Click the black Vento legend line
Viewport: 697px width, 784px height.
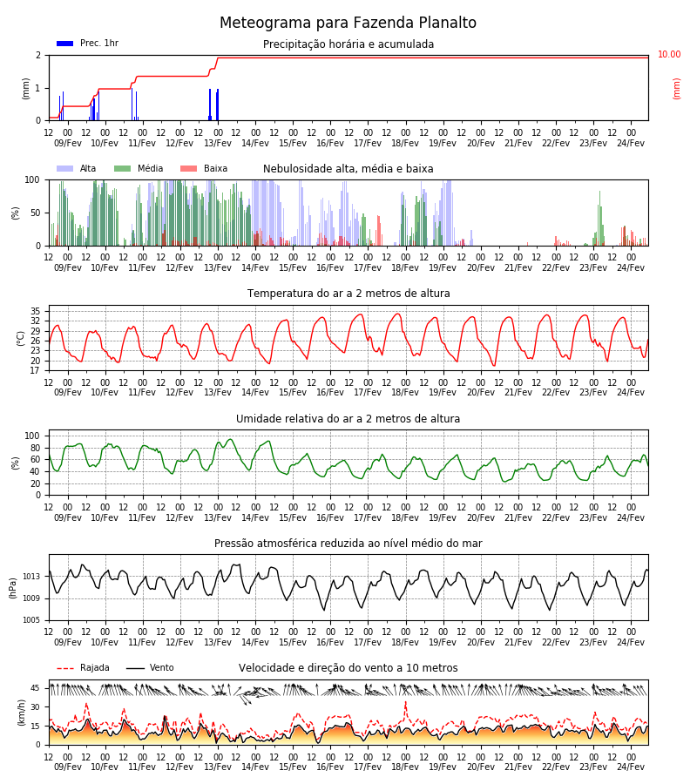click(x=135, y=668)
